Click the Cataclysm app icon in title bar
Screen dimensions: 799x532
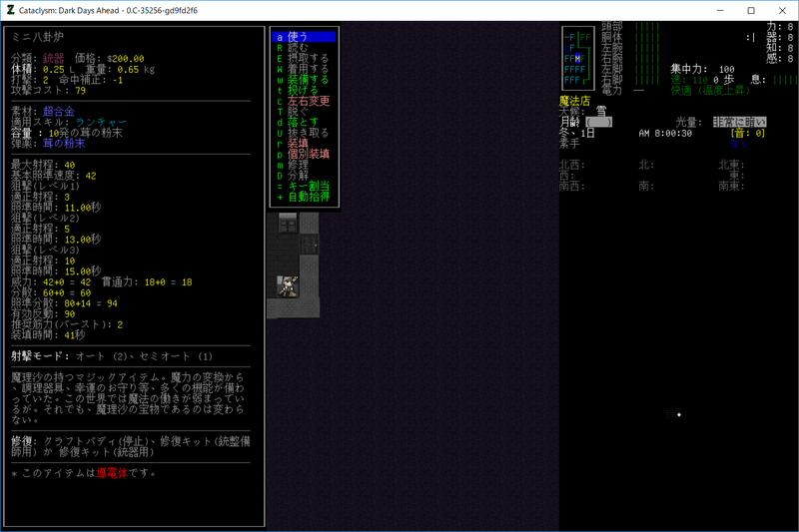click(x=10, y=10)
